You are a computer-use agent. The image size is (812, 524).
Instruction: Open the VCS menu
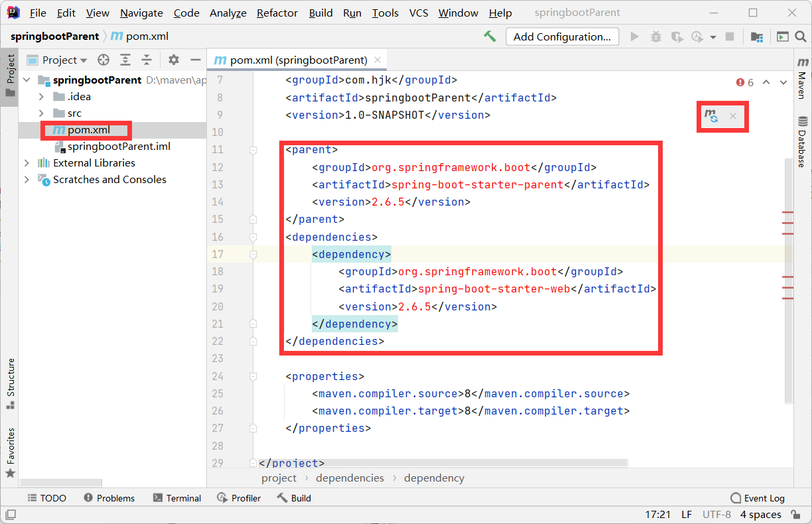tap(419, 13)
